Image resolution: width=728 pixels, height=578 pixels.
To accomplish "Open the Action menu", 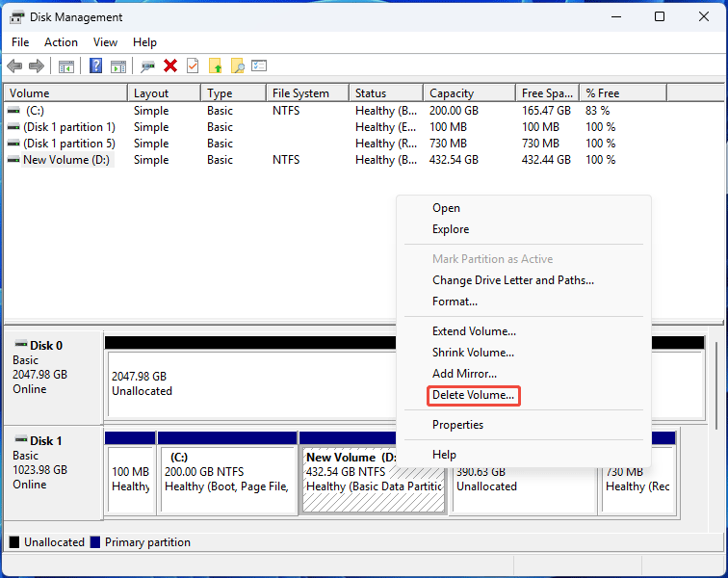I will click(x=61, y=42).
